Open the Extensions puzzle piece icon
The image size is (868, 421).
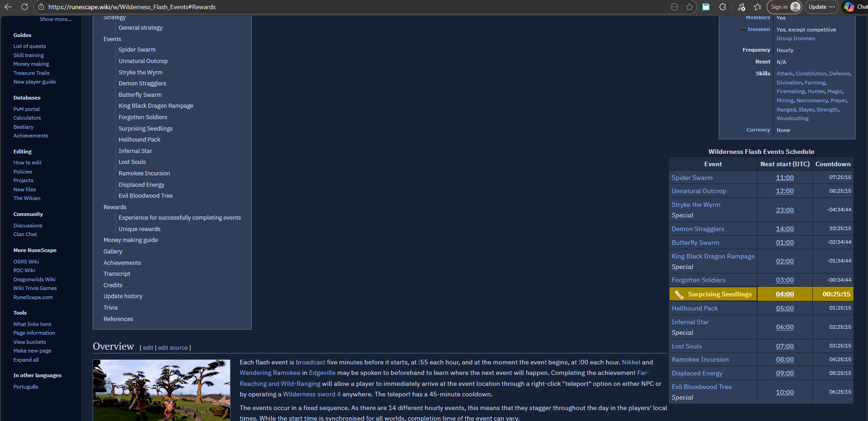tap(722, 7)
